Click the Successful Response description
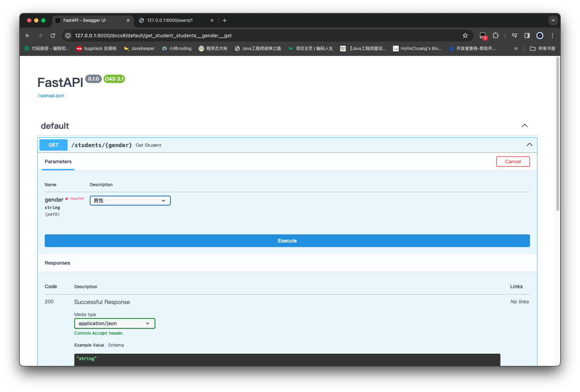The width and height of the screenshot is (580, 392). (102, 302)
